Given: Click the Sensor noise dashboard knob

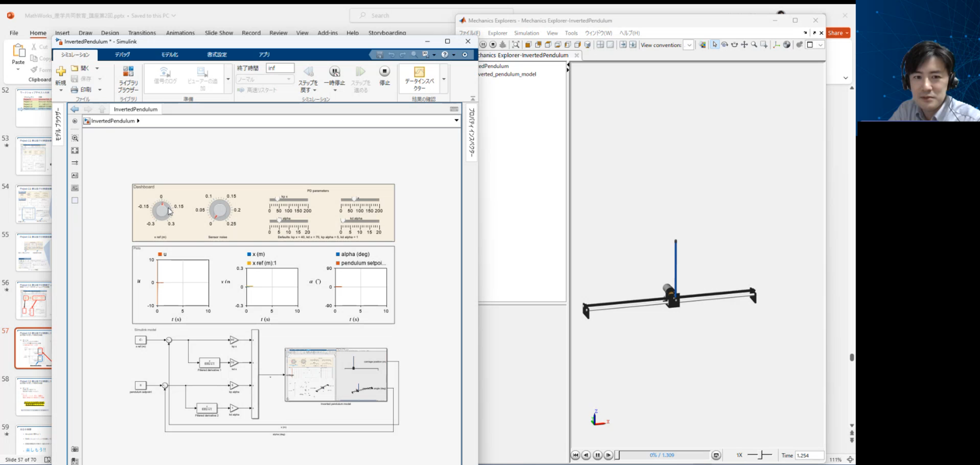Looking at the screenshot, I should click(x=220, y=210).
